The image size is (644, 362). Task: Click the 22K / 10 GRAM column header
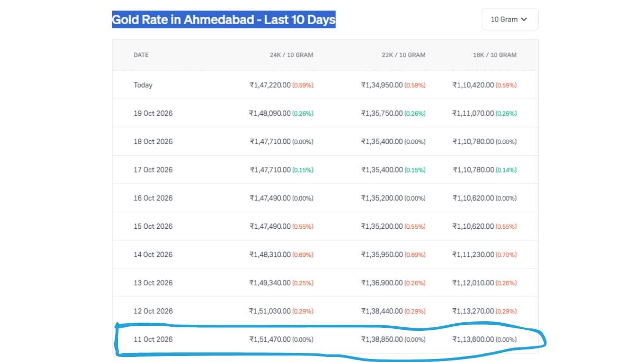point(404,55)
